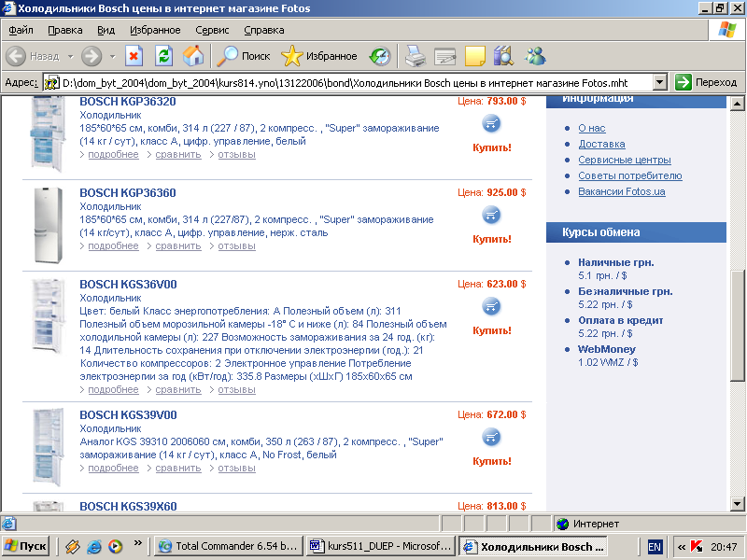747x560 pixels.
Task: Click the scrollbar down arrow
Action: (x=737, y=504)
